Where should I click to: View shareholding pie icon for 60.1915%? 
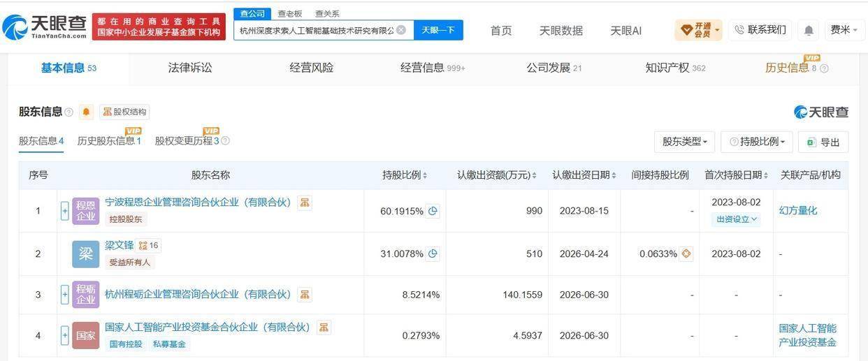tap(433, 211)
